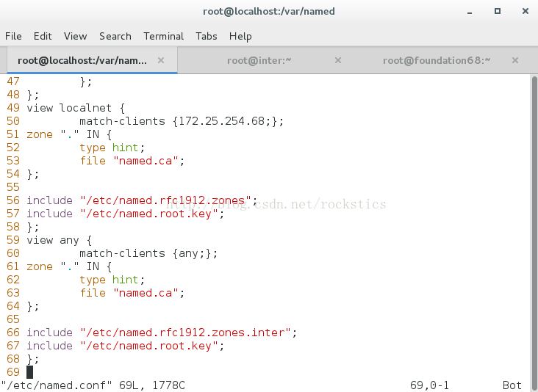This screenshot has height=392, width=538.
Task: Open the Edit menu
Action: [x=43, y=36]
